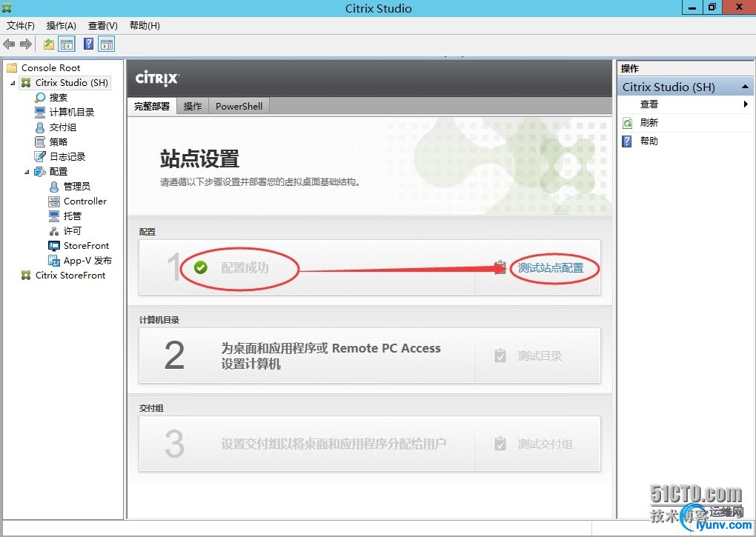Minimize the Citrix Studio window
This screenshot has width=756, height=537.
pos(692,7)
